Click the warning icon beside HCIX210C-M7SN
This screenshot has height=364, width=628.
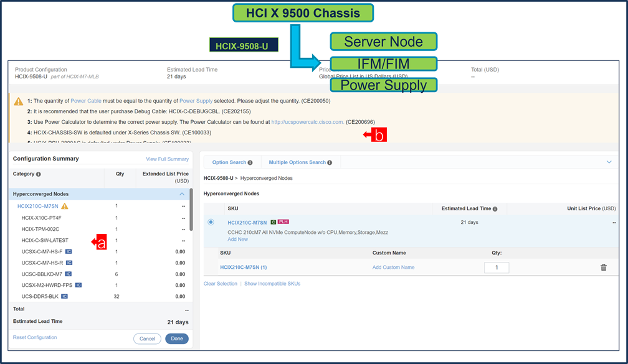pos(65,206)
